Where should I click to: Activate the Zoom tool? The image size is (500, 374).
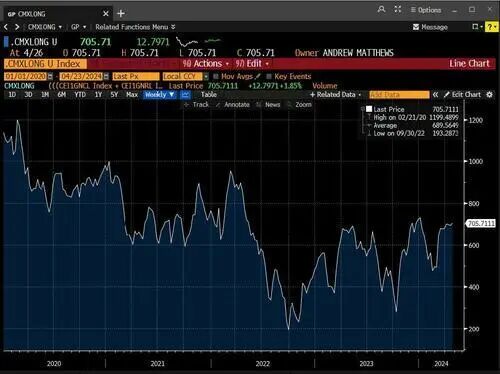point(300,105)
